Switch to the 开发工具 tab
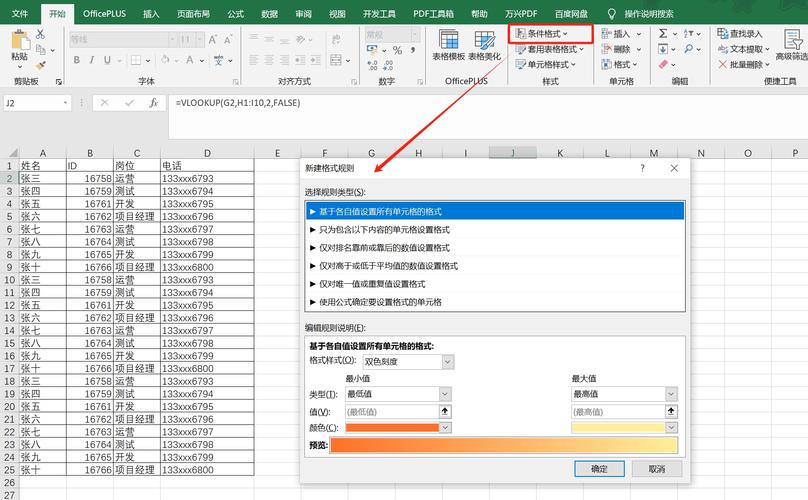This screenshot has height=500, width=808. (x=379, y=13)
